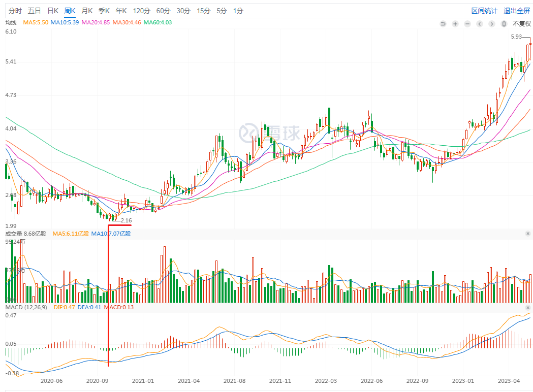
Task: Select the 1分 one-minute interval tab
Action: (238, 11)
